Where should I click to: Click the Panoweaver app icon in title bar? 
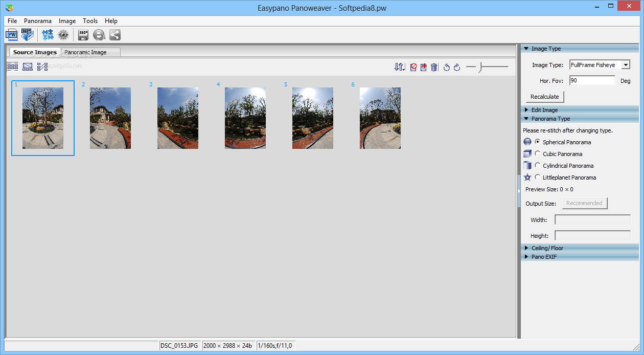point(10,8)
